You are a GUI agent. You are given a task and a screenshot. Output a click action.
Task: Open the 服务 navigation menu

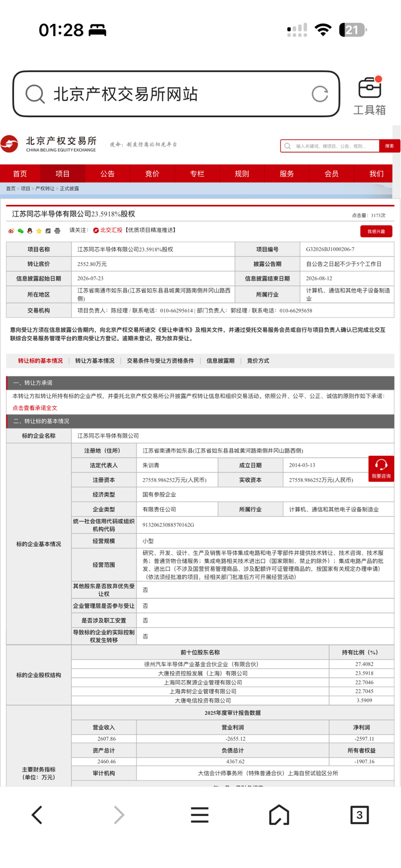287,174
